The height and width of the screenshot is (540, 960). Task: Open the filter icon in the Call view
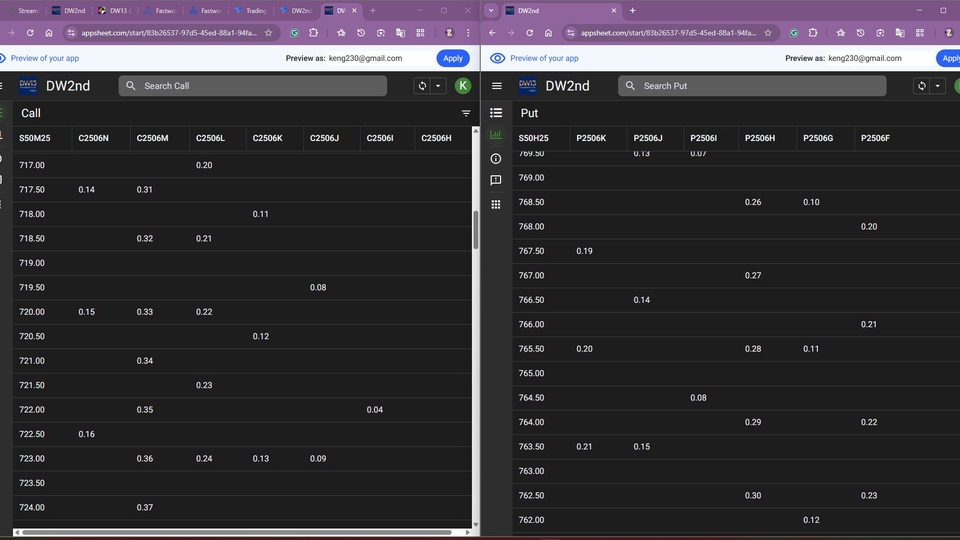[x=466, y=113]
